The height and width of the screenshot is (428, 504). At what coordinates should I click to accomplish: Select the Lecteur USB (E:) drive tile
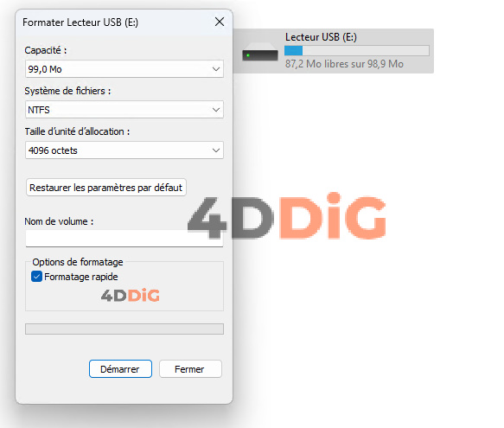pos(334,51)
